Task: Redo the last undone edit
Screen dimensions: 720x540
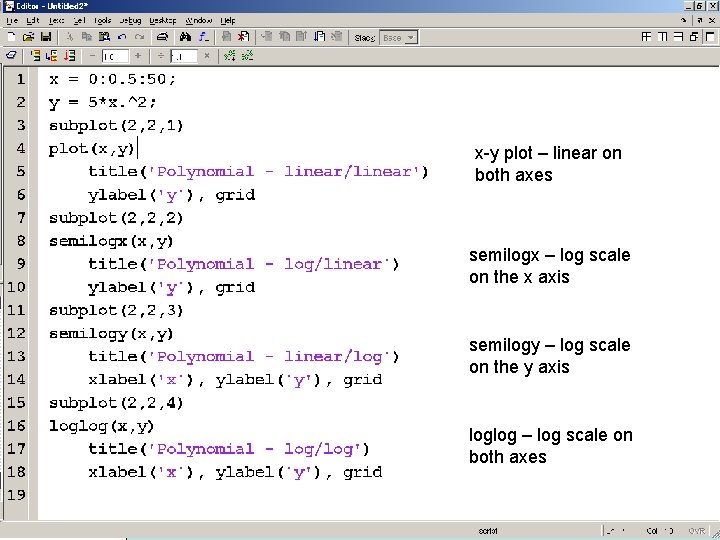Action: [x=140, y=37]
